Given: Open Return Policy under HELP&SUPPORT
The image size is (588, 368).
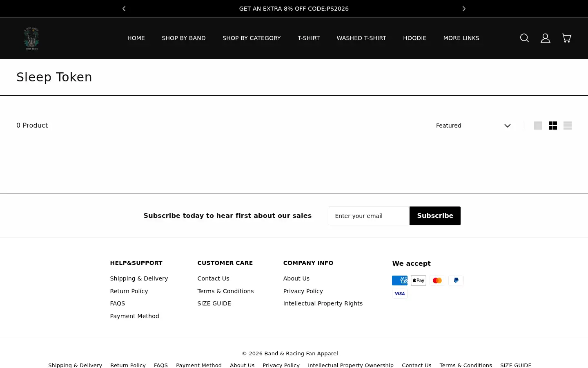Looking at the screenshot, I should pos(129,291).
